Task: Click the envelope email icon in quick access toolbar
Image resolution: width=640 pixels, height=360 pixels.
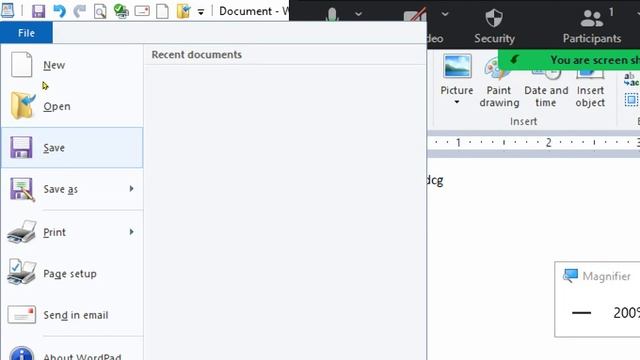Action: pyautogui.click(x=142, y=11)
